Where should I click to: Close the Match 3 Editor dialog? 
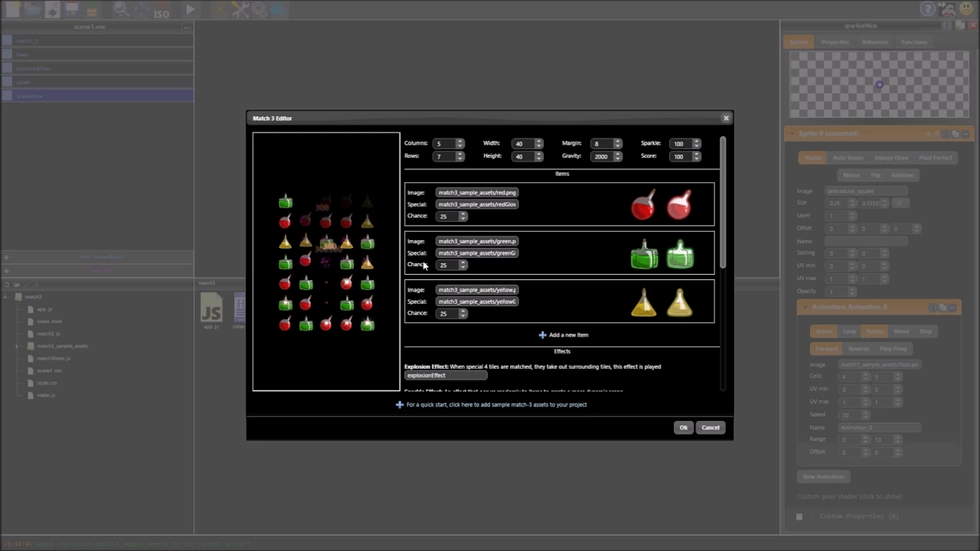pos(726,118)
